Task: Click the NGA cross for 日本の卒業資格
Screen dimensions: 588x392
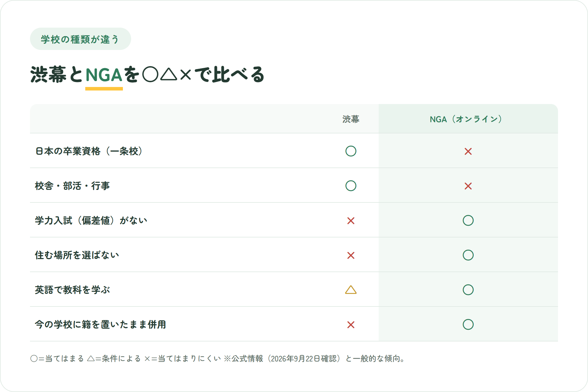Action: tap(468, 151)
